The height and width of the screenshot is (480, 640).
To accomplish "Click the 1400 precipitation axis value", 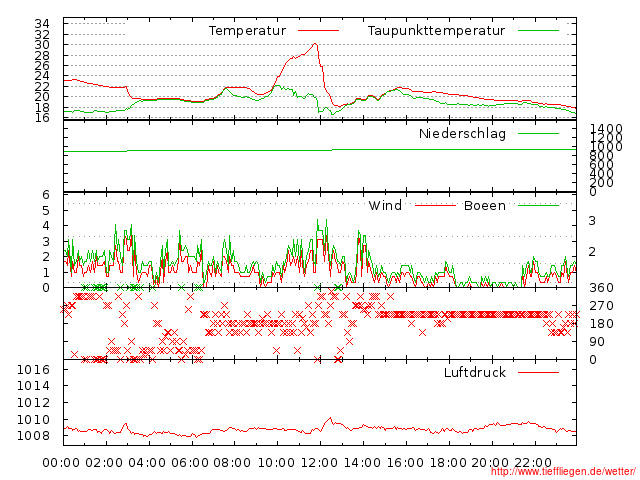I will pos(606,129).
